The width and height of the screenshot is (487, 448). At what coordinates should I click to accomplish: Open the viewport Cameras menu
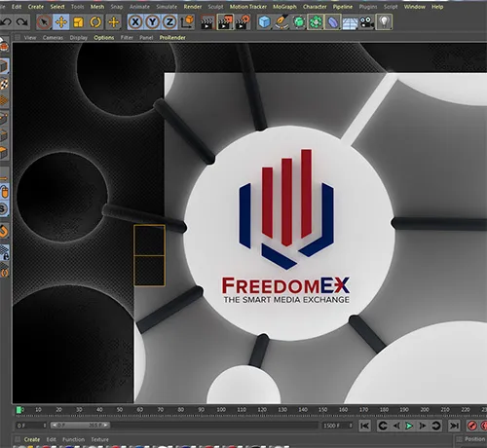(x=53, y=38)
